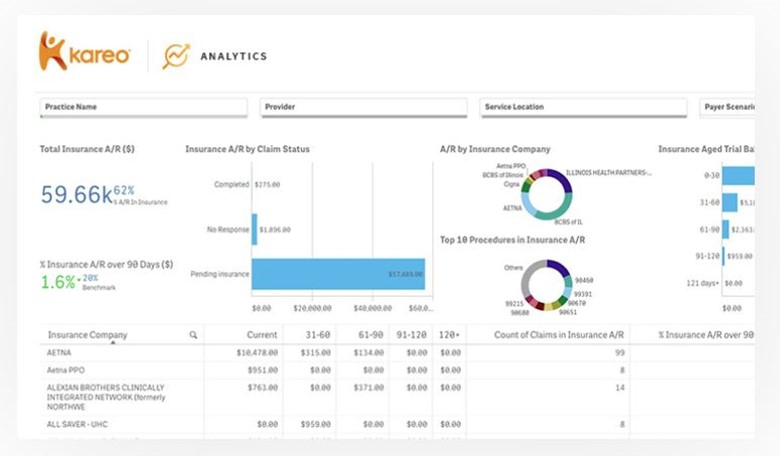780x456 pixels.
Task: Select the A/R by Insurance Company donut chart
Action: coord(546,194)
